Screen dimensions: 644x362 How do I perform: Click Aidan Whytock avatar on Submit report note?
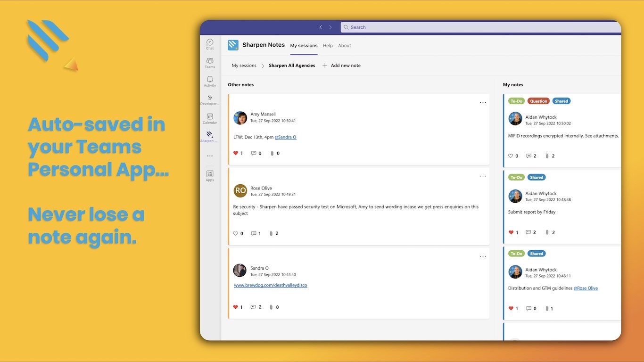click(x=515, y=196)
